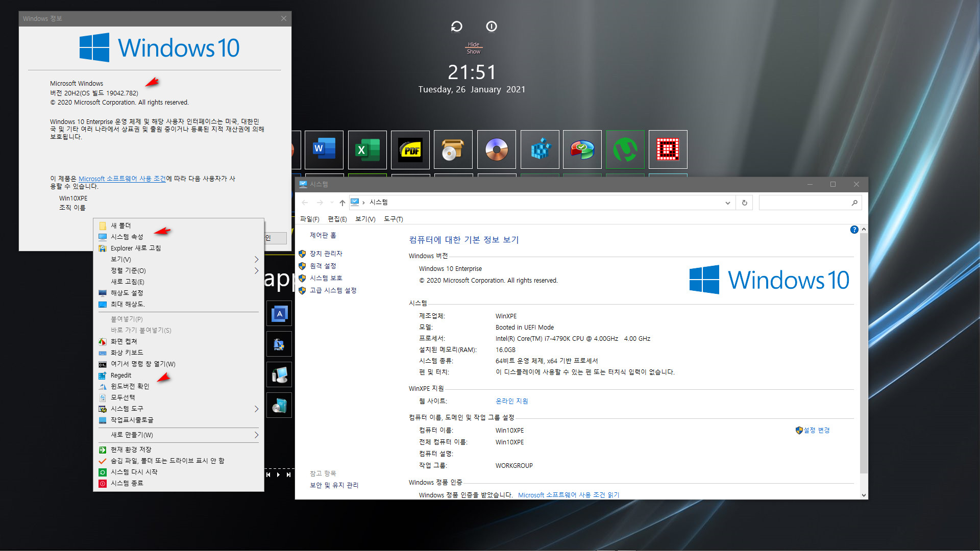This screenshot has height=551, width=980.
Task: Choose 해상도 설정 menu entry
Action: [178, 293]
